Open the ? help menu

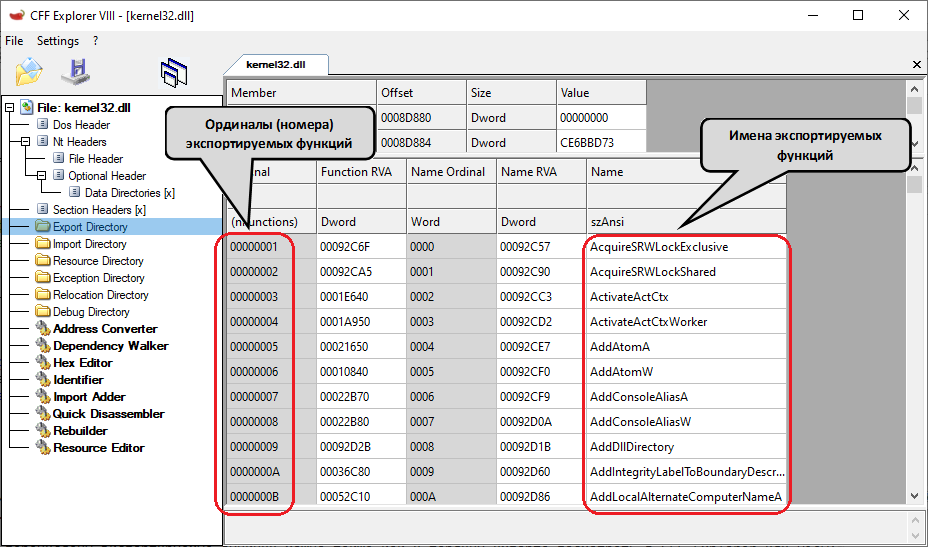tap(95, 41)
